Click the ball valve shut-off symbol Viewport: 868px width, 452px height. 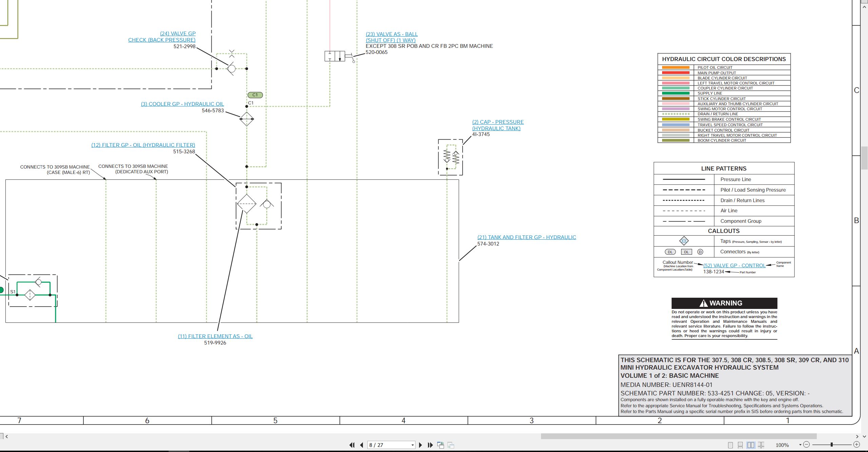click(x=340, y=56)
